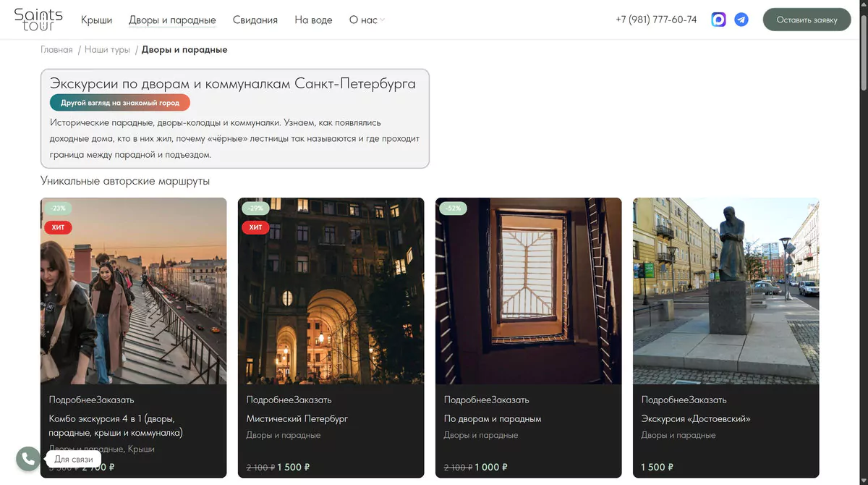
Task: Click the -23% discount badge
Action: [x=58, y=208]
